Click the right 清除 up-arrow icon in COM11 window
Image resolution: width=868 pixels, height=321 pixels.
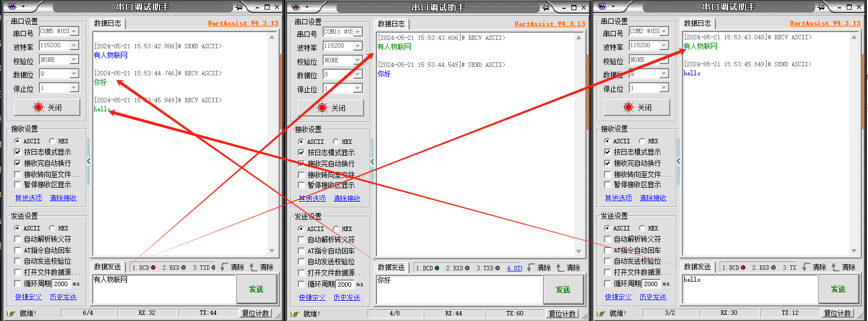(560, 268)
